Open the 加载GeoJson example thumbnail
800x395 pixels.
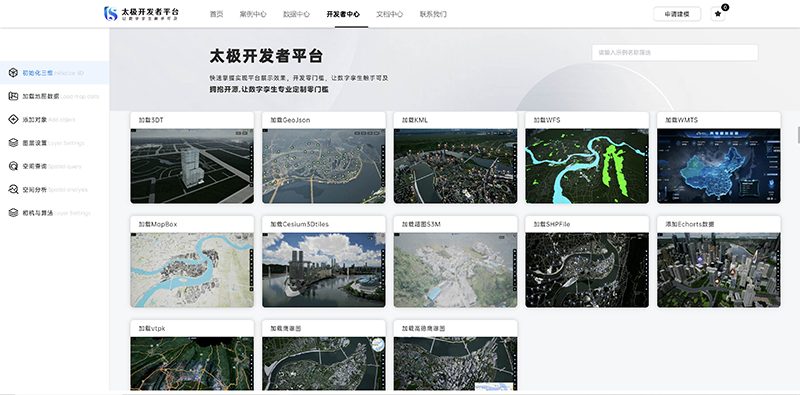pyautogui.click(x=324, y=166)
